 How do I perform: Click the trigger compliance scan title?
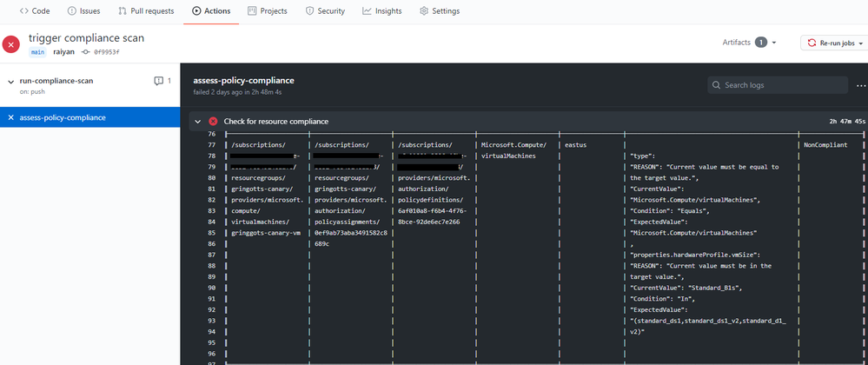point(86,38)
